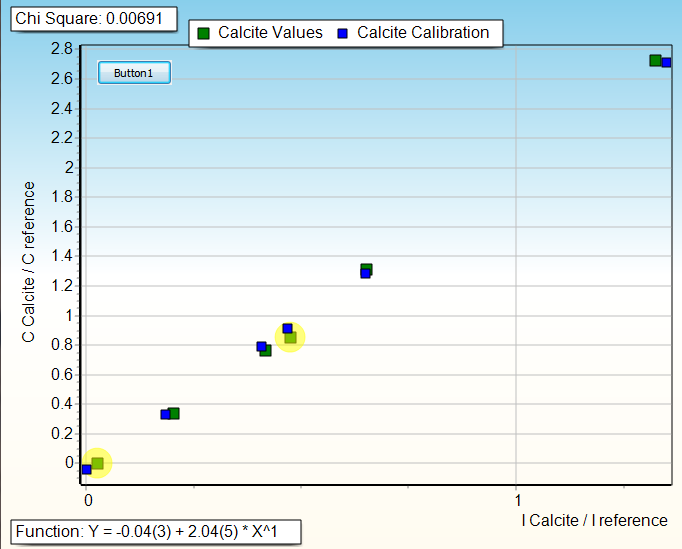Click the Button1 button

(134, 73)
